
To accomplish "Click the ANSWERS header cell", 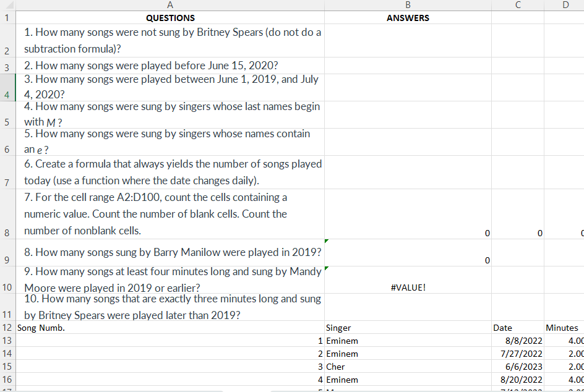I will tap(408, 17).
